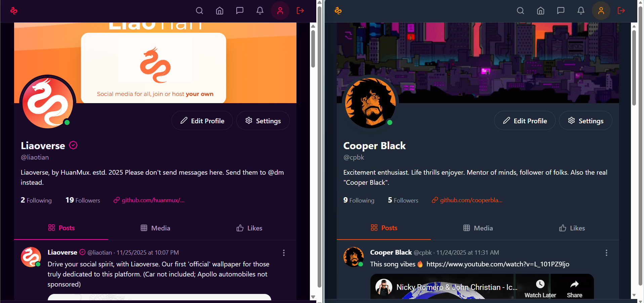
Task: Click the logout icon in the right window
Action: click(x=621, y=10)
